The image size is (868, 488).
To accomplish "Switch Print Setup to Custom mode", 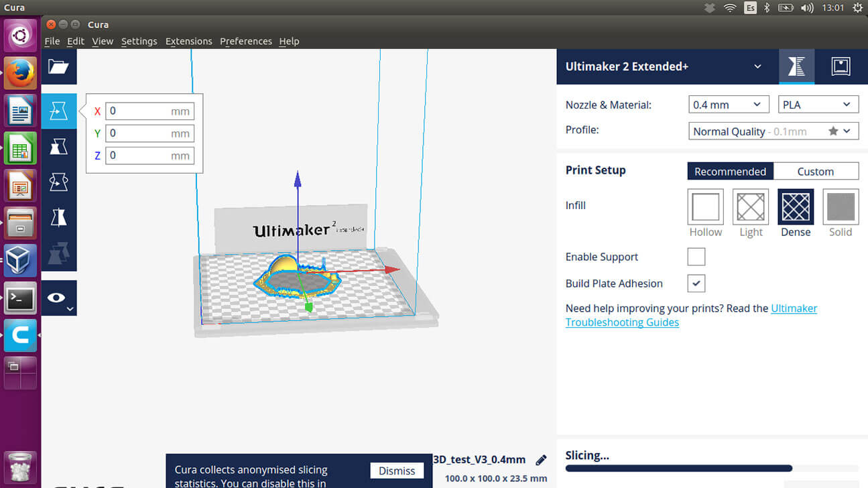I will point(816,172).
